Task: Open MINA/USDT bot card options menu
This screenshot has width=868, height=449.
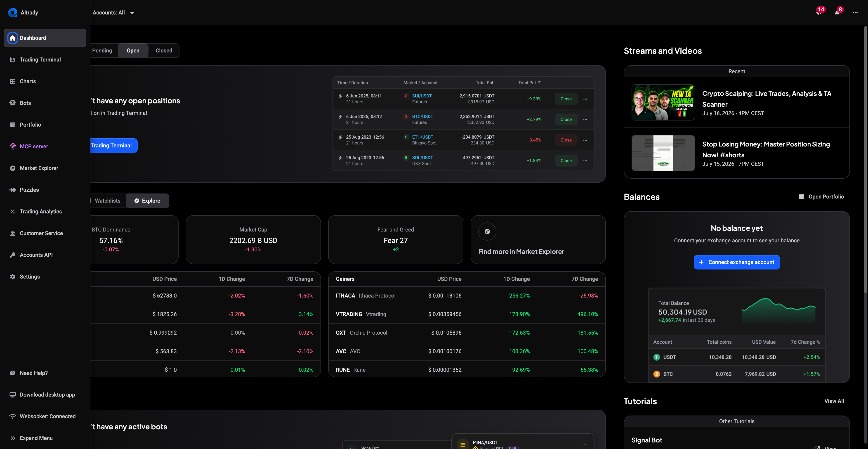Action: click(584, 445)
